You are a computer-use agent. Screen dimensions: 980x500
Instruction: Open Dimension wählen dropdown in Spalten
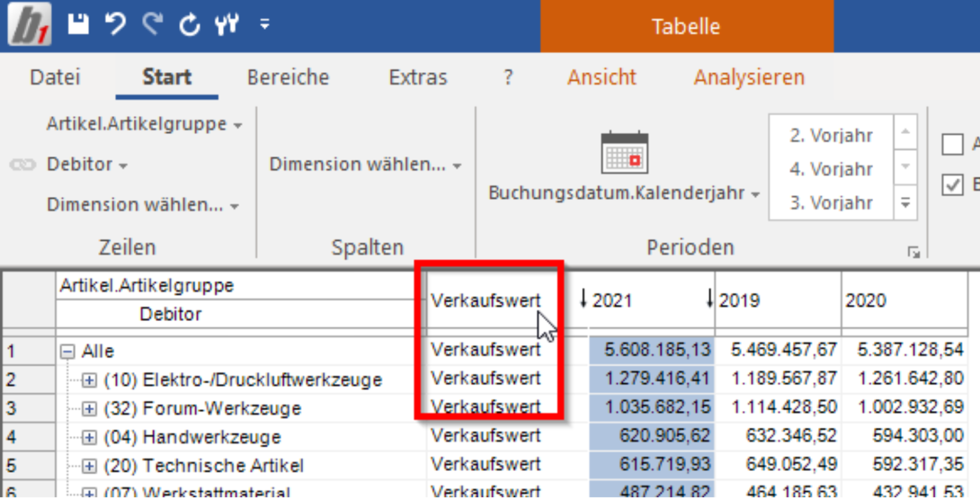click(365, 165)
